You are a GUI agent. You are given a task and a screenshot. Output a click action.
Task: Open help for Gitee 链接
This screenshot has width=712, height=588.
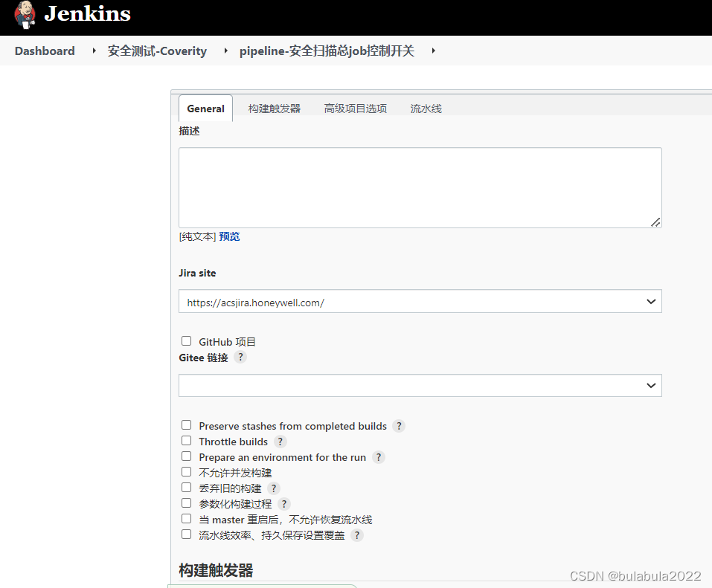coord(240,357)
